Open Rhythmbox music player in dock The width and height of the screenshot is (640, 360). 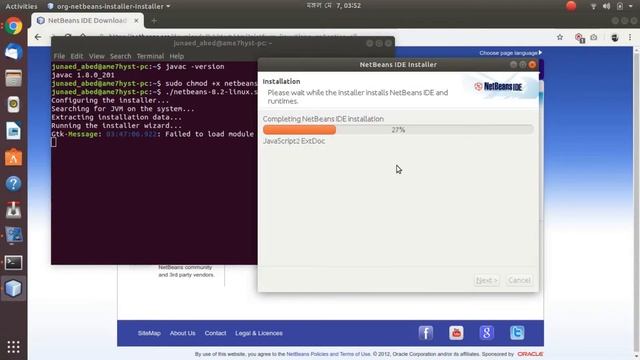[13, 105]
